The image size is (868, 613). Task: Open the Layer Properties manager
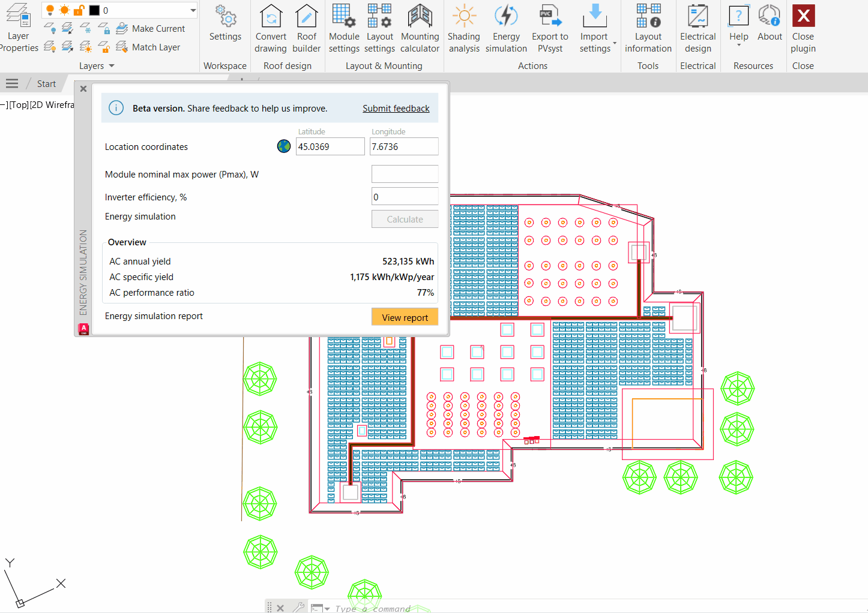[18, 27]
